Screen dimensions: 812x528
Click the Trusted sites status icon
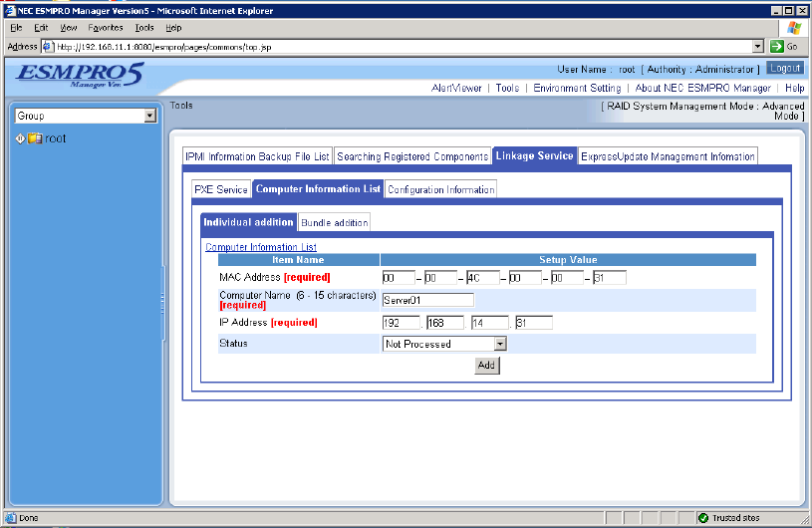click(x=703, y=518)
